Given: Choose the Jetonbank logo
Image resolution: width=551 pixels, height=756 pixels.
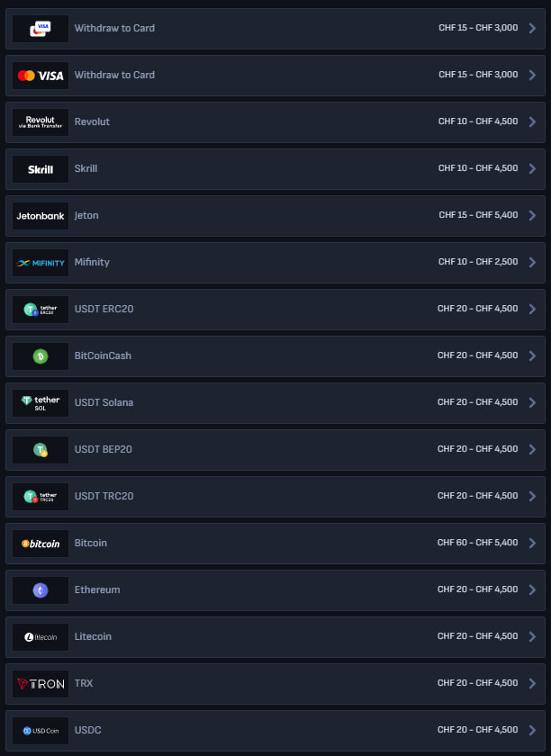Looking at the screenshot, I should (x=41, y=215).
